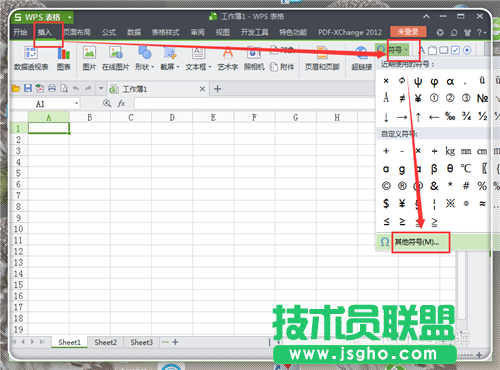Screen dimensions: 500x370
Task: Save the workbook with the floppy icon
Action: click(28, 88)
